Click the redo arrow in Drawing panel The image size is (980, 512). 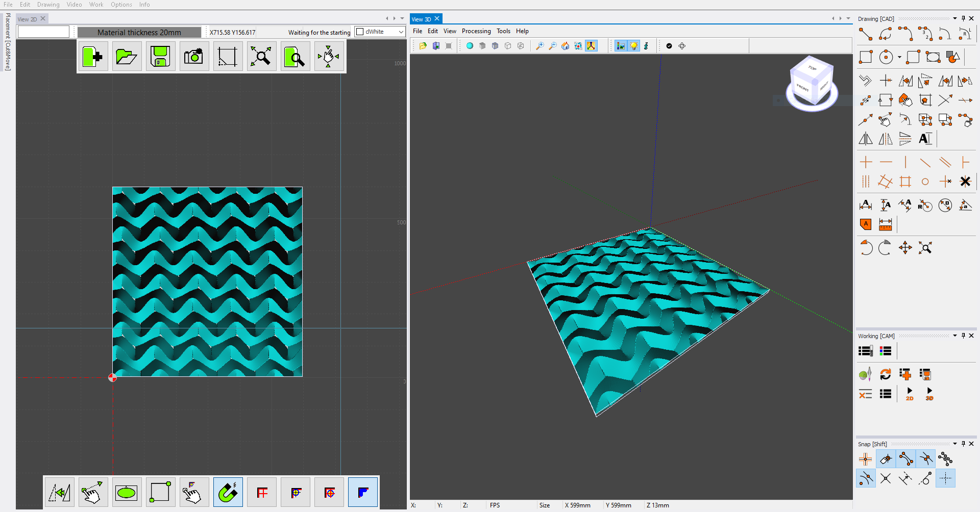pos(885,248)
